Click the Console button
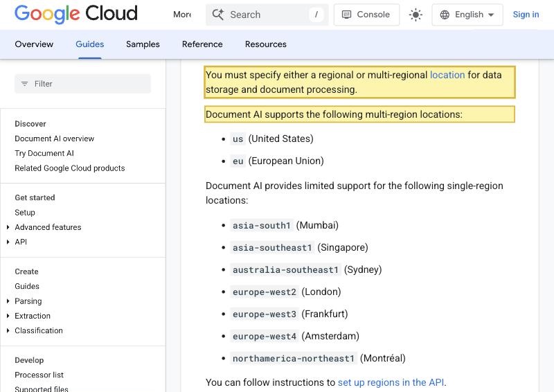 pyautogui.click(x=366, y=15)
